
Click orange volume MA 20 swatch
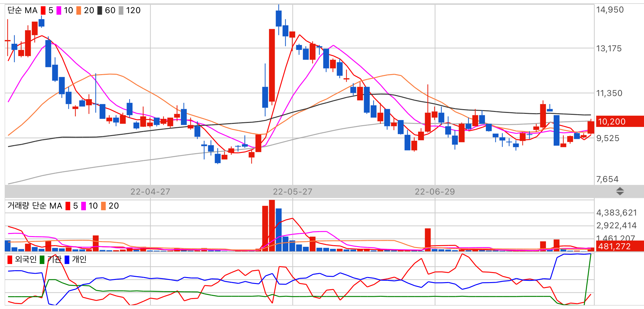(103, 206)
